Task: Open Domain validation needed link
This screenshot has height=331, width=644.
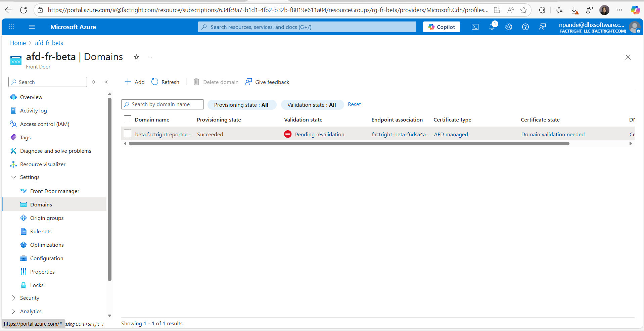Action: pos(553,134)
